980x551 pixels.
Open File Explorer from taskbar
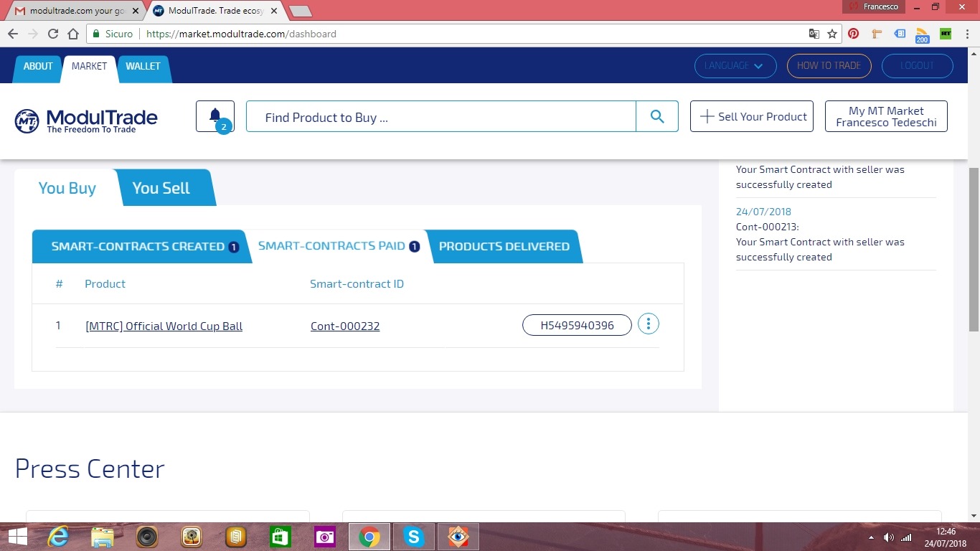[103, 537]
